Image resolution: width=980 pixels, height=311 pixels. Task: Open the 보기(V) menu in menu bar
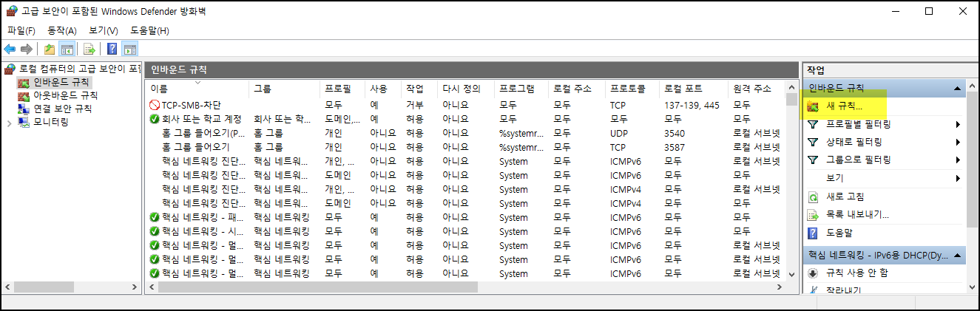pos(104,30)
